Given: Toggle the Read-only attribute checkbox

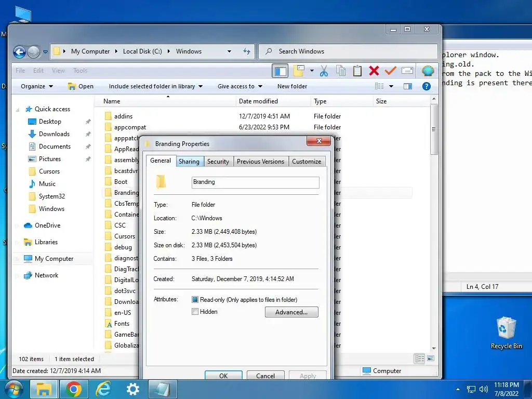Looking at the screenshot, I should 195,300.
